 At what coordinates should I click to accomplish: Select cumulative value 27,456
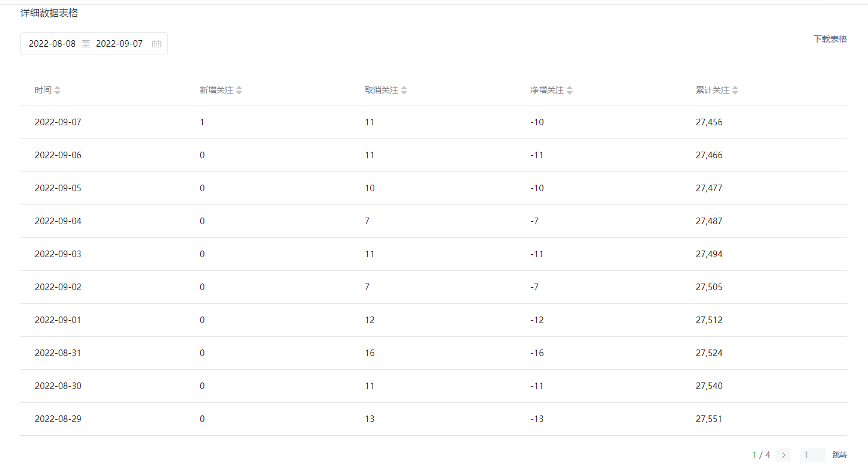tap(709, 122)
